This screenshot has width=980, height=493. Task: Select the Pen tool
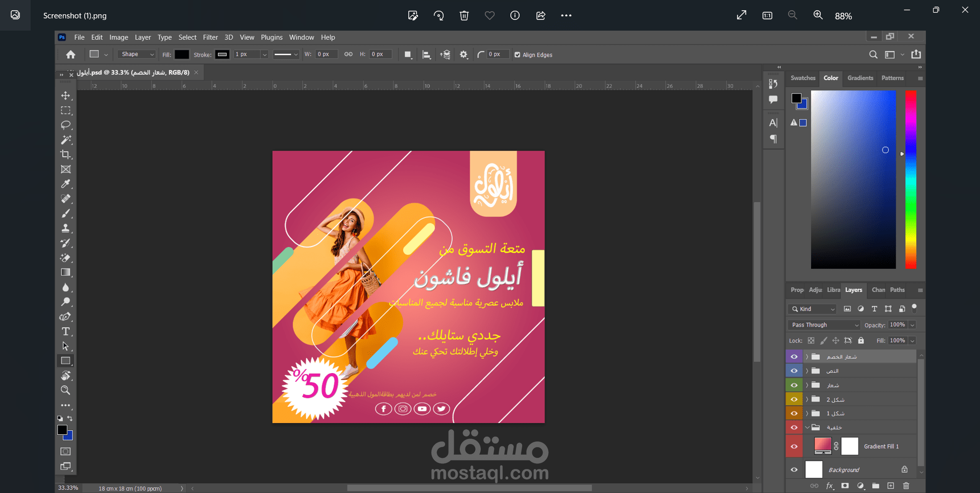tap(66, 317)
